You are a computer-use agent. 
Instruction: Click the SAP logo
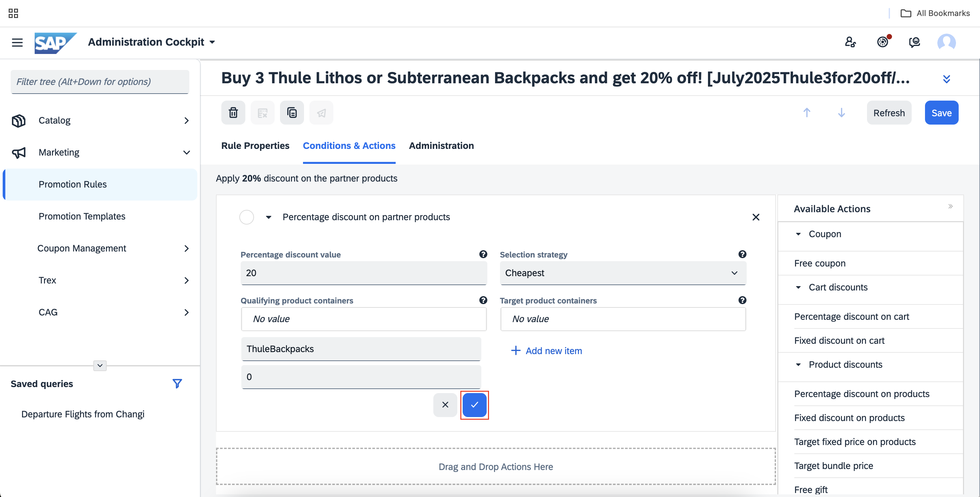click(x=56, y=43)
